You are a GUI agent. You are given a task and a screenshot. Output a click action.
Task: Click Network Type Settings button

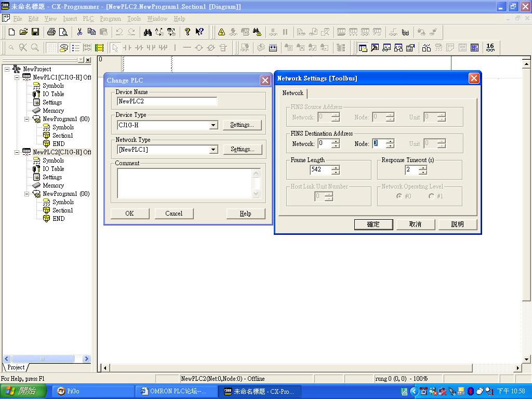243,149
